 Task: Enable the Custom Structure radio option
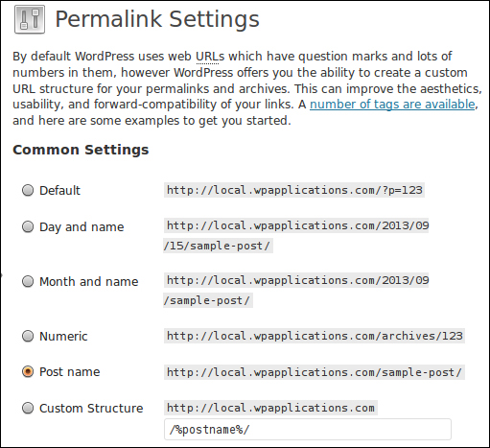[x=28, y=408]
